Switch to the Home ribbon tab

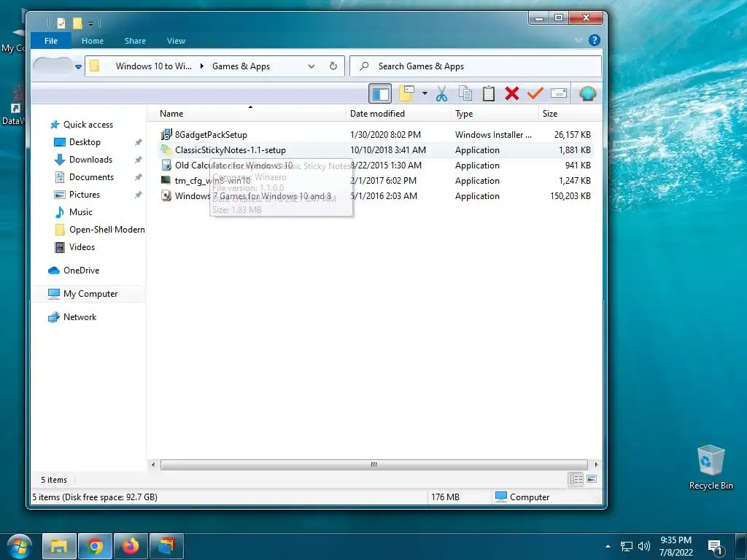(x=93, y=41)
